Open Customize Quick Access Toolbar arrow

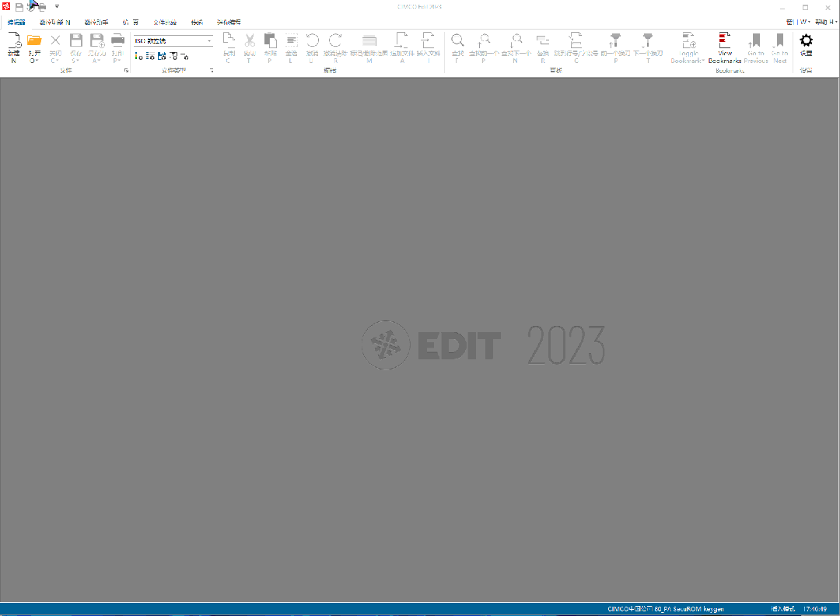[x=57, y=7]
